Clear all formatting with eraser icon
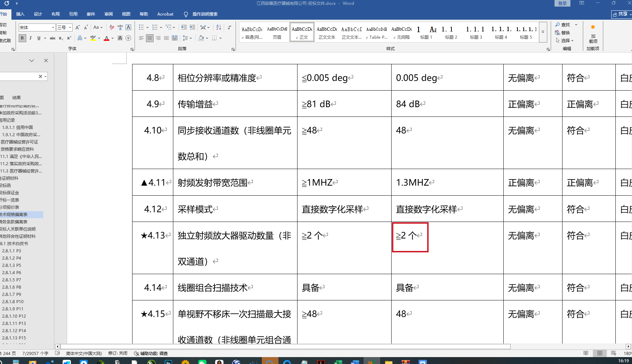632x364 pixels. pyautogui.click(x=111, y=27)
